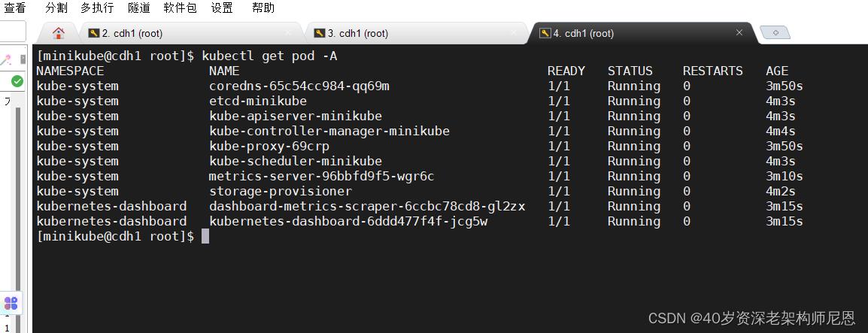Open the 设置 menu
Viewport: 868px width, 333px height.
[221, 8]
